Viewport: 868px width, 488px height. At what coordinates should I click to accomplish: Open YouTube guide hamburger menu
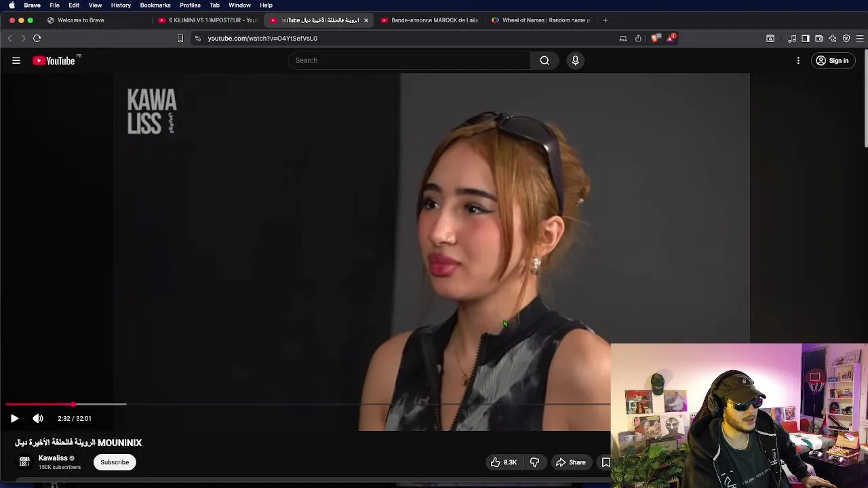tap(16, 61)
